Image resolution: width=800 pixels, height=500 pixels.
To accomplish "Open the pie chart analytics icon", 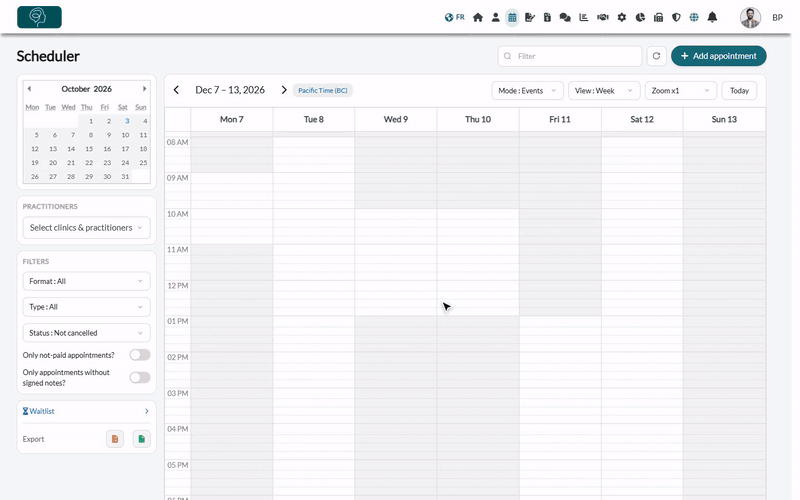I will point(640,17).
